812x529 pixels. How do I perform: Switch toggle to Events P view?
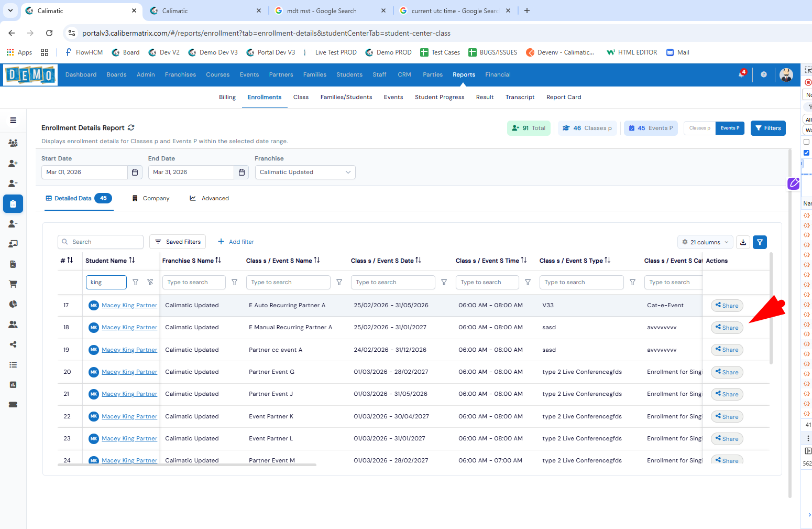pos(730,128)
